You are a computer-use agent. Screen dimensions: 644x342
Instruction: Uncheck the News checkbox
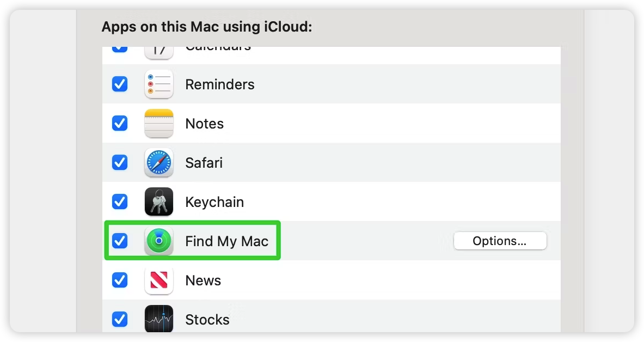[120, 280]
